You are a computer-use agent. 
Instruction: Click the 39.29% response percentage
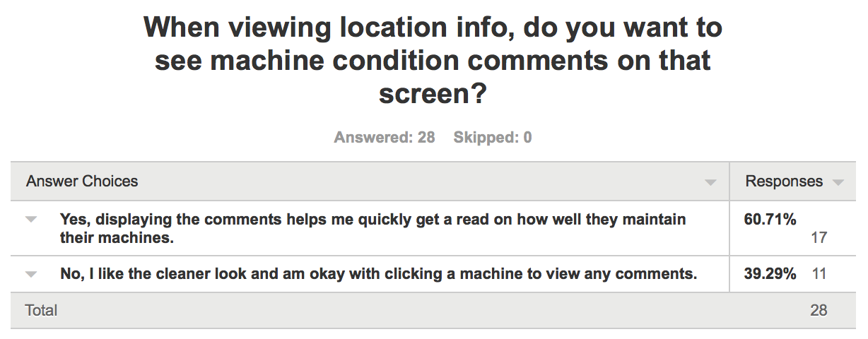[x=770, y=274]
